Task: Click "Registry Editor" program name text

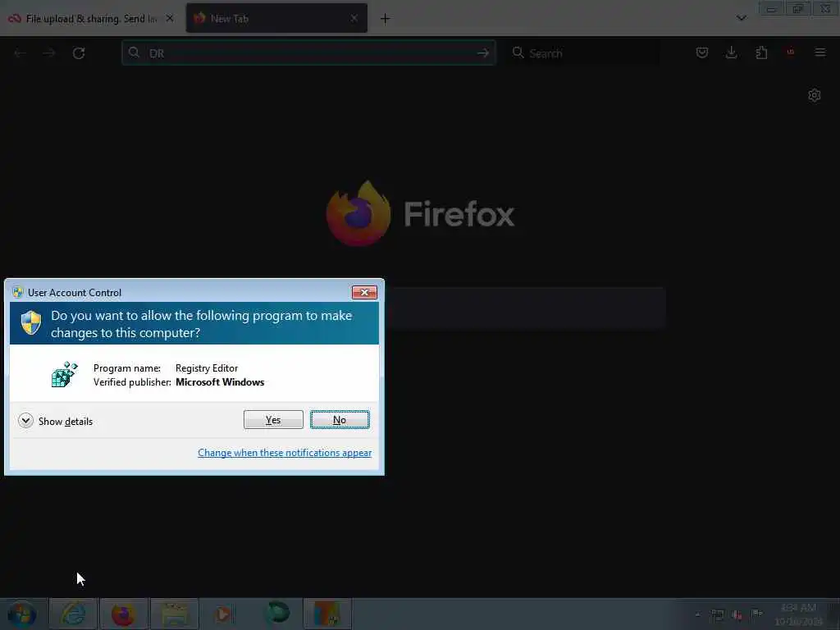Action: click(x=207, y=368)
